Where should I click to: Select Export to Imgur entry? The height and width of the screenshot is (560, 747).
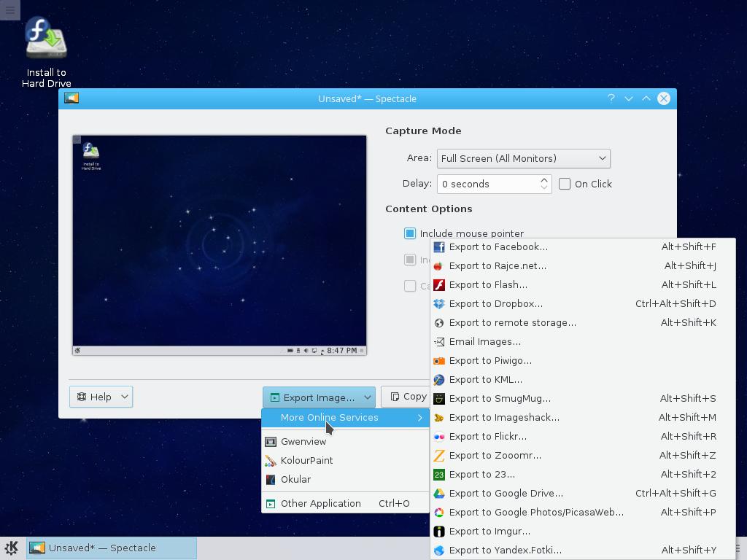[x=582, y=532]
